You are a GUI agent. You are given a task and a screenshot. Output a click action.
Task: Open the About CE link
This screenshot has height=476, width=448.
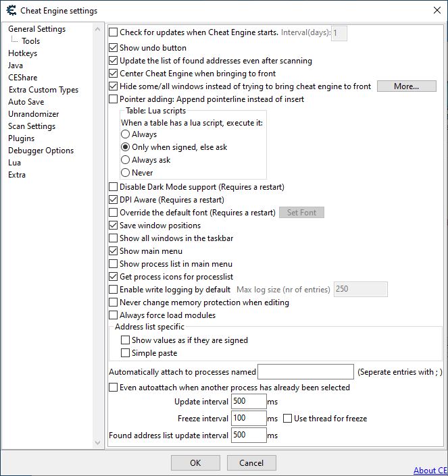[x=430, y=470]
